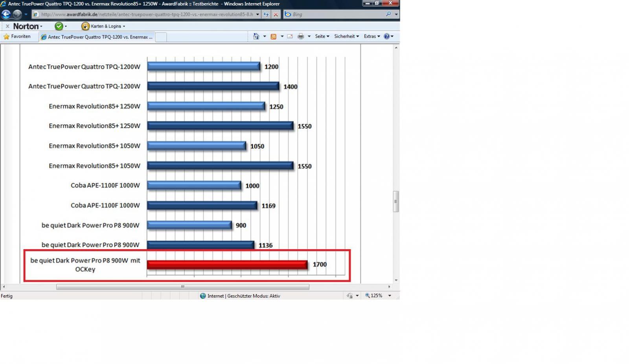The width and height of the screenshot is (629, 364).
Task: Click the value label 1136
Action: [x=266, y=245]
